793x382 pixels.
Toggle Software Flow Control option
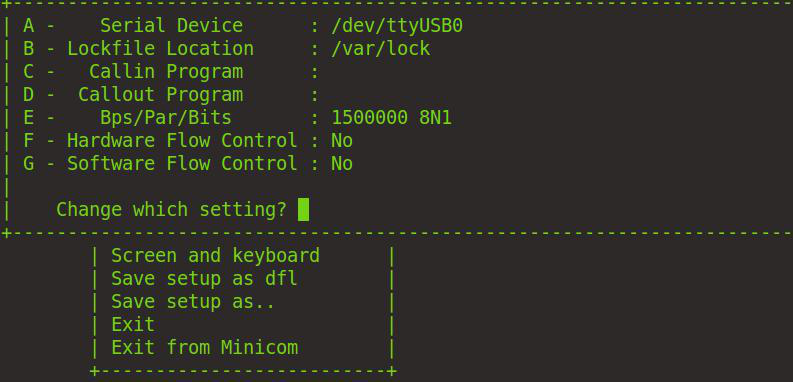[188, 163]
